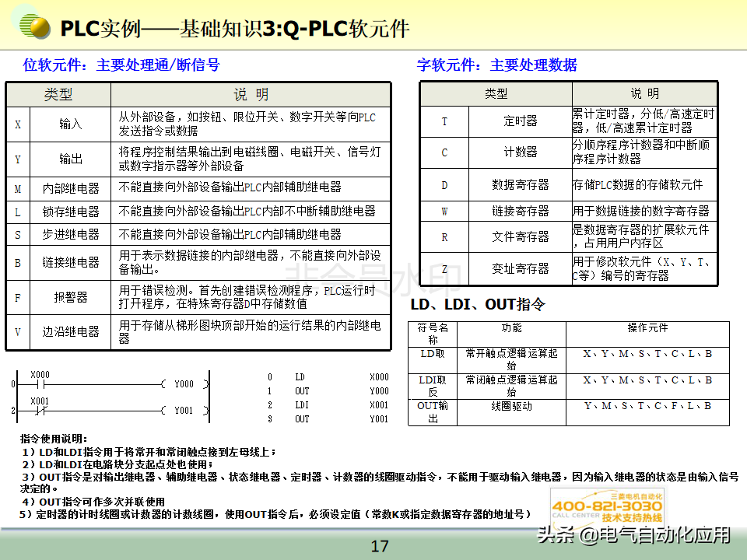This screenshot has width=747, height=560.
Task: Click the '指令使用说明:' heading
Action: tap(54, 439)
